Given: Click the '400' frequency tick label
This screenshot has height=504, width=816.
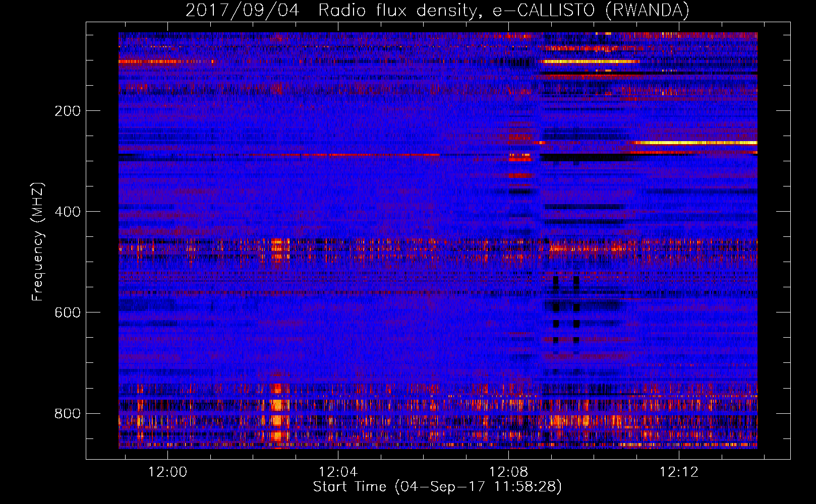Looking at the screenshot, I should pos(68,212).
